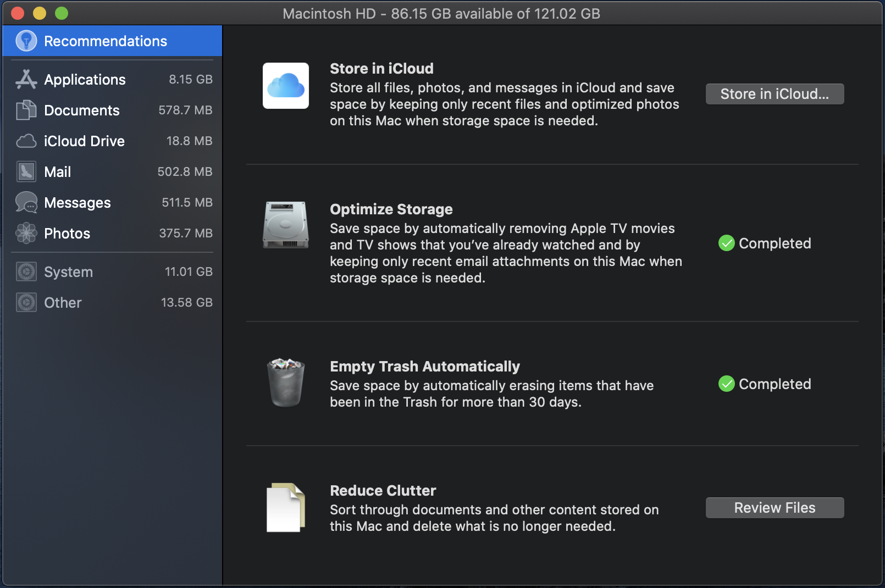This screenshot has height=588, width=885.
Task: Click the 13.58 GB Other size
Action: point(186,302)
